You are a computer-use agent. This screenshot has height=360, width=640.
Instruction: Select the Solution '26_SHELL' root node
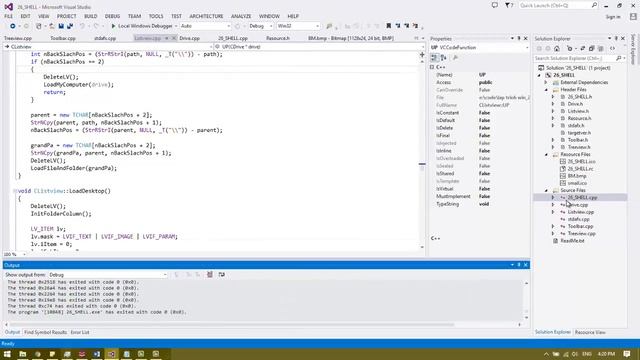(578, 68)
